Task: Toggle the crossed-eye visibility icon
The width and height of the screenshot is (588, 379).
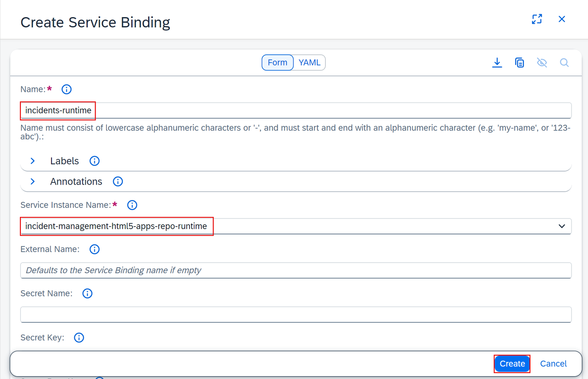Action: (542, 62)
